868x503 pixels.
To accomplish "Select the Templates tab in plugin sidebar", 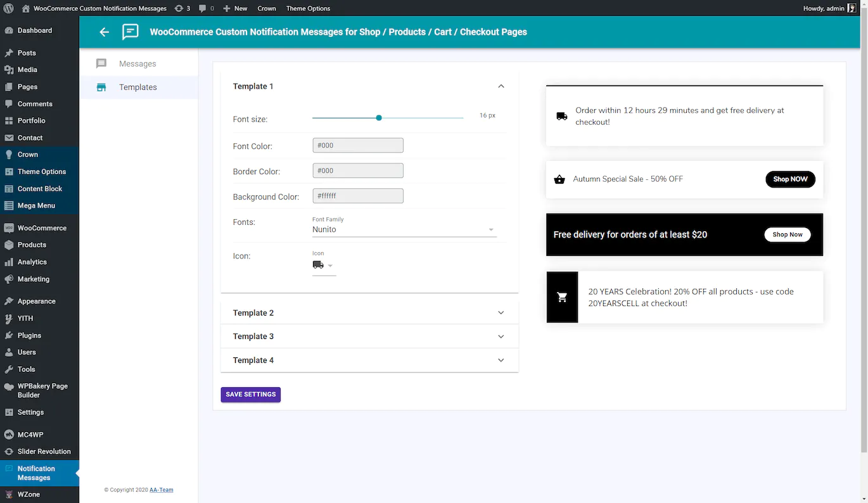I will (139, 87).
